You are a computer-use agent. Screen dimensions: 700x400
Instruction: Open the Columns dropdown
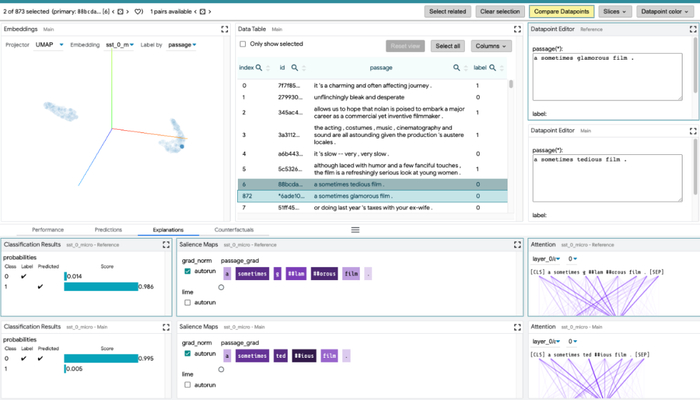(491, 46)
